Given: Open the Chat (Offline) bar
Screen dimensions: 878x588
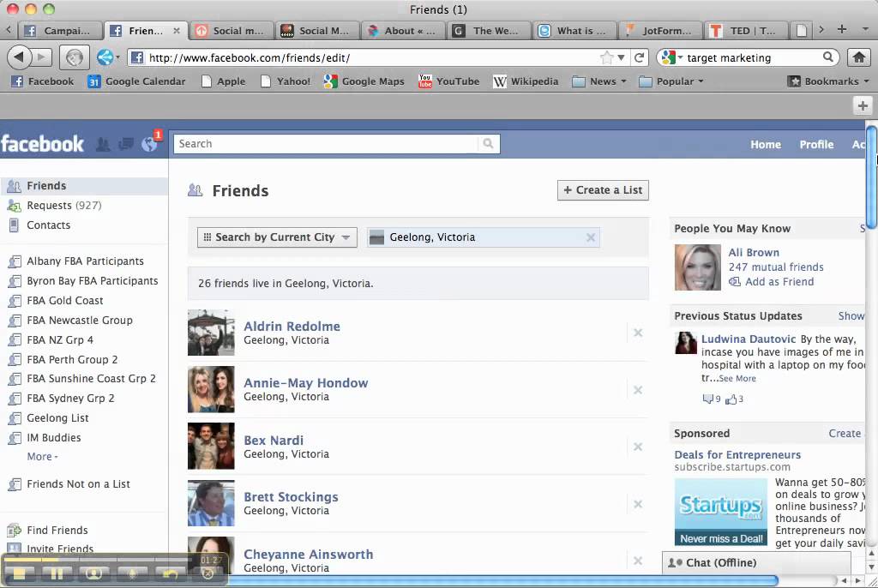Looking at the screenshot, I should [756, 562].
